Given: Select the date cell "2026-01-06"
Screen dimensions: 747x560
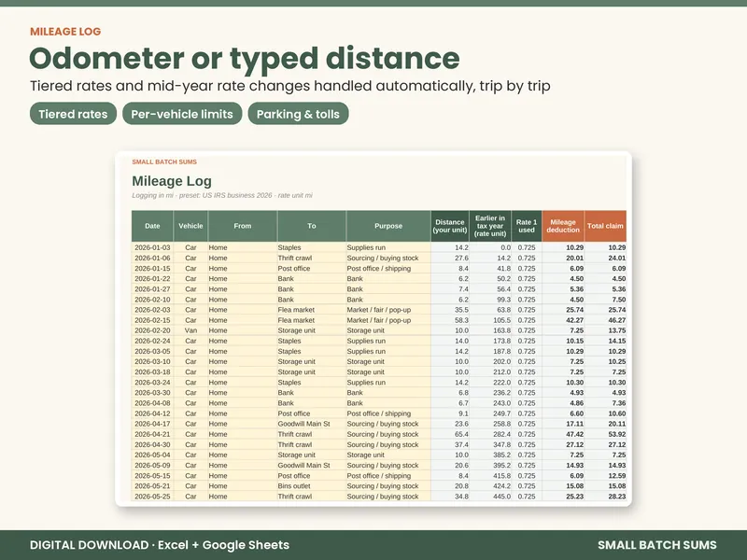Looking at the screenshot, I should [152, 259].
